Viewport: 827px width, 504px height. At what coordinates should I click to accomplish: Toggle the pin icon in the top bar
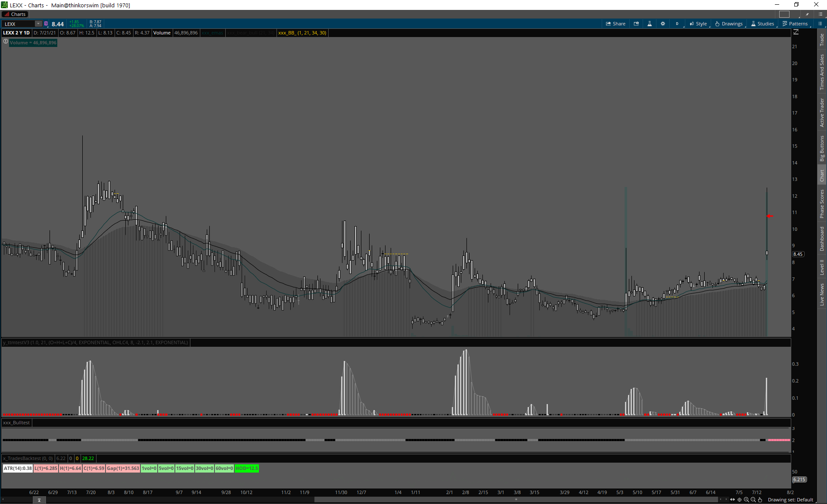click(808, 14)
